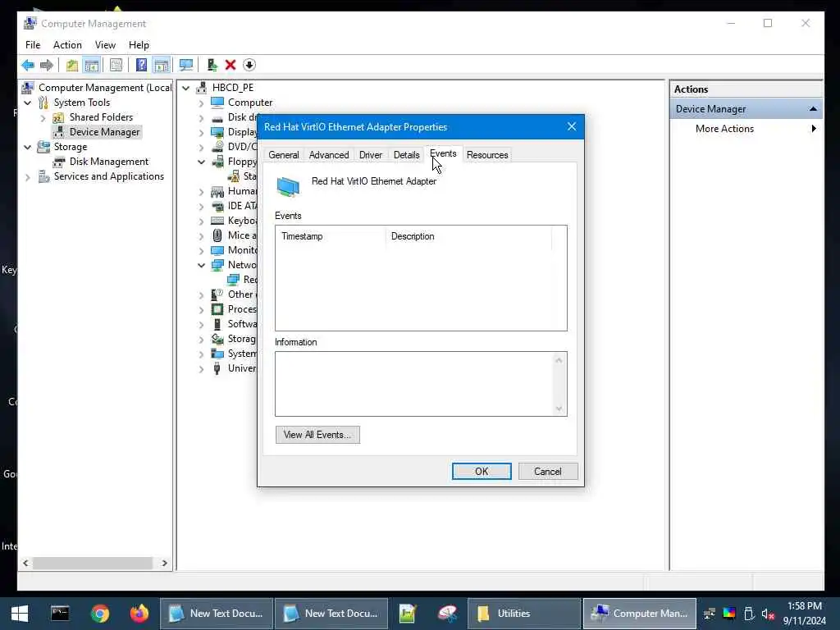Image resolution: width=840 pixels, height=630 pixels.
Task: Open the Action menu
Action: coord(67,45)
